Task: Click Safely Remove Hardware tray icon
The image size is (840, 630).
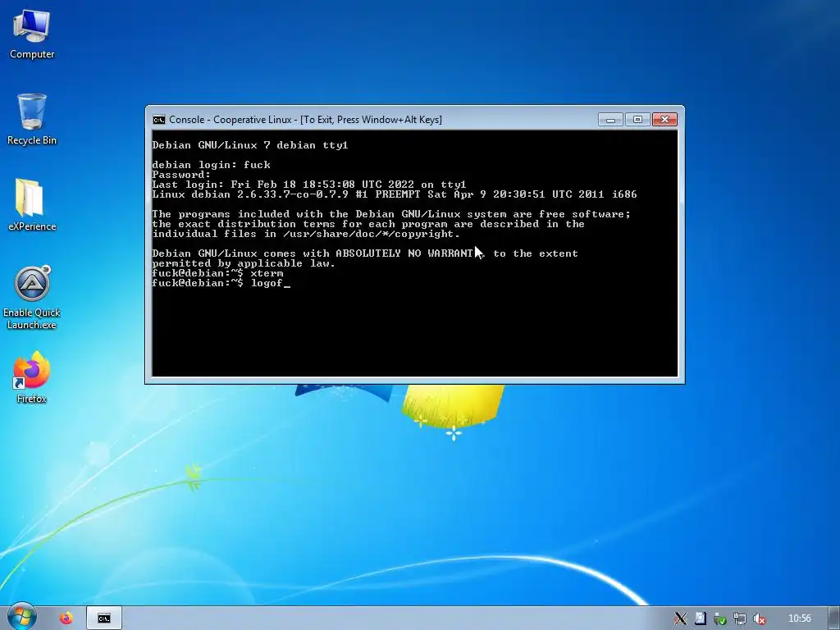Action: pyautogui.click(x=720, y=619)
